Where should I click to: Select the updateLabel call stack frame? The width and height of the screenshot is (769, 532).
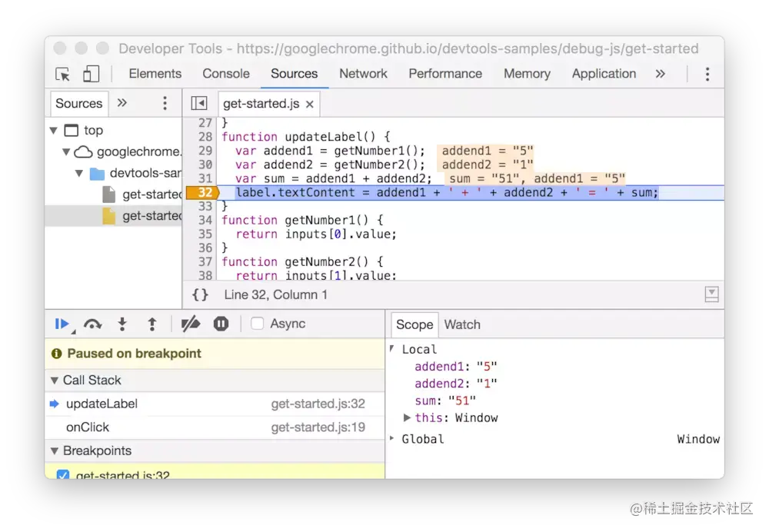215,404
